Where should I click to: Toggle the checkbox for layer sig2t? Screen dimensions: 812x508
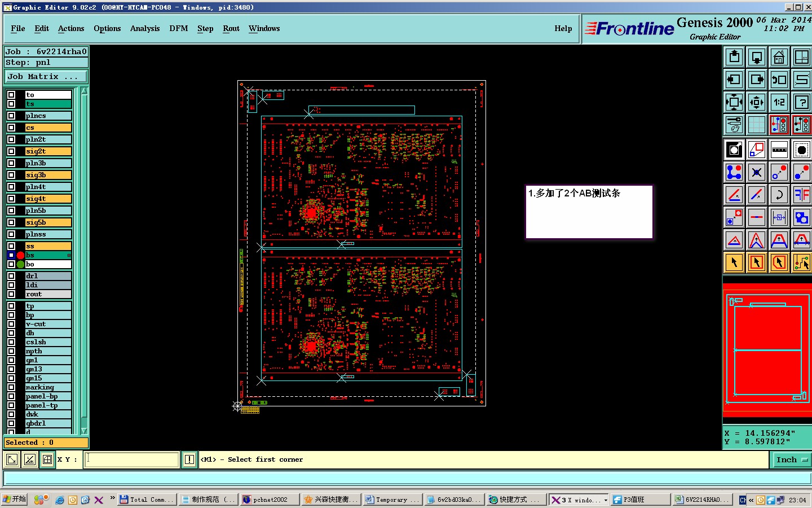11,151
